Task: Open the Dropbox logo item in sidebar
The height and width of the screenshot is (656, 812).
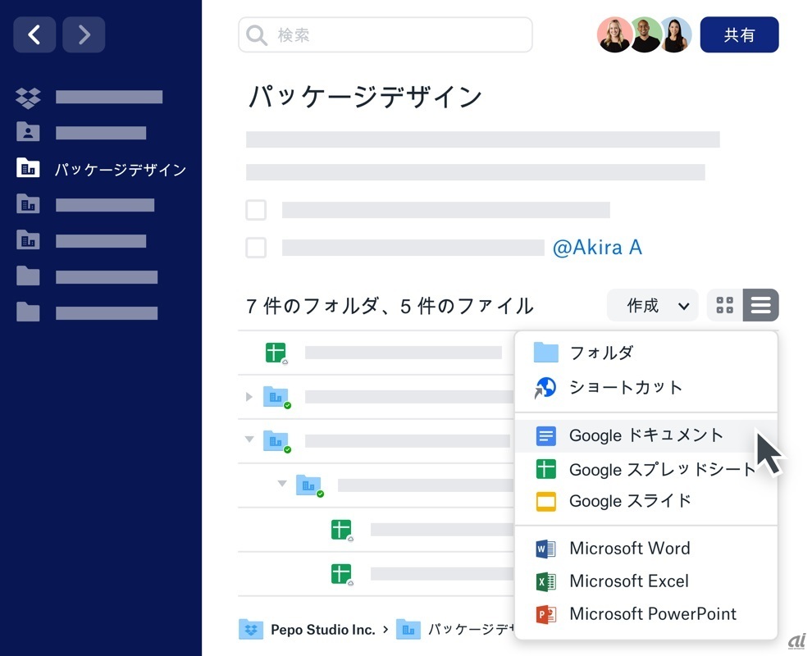Action: click(28, 98)
